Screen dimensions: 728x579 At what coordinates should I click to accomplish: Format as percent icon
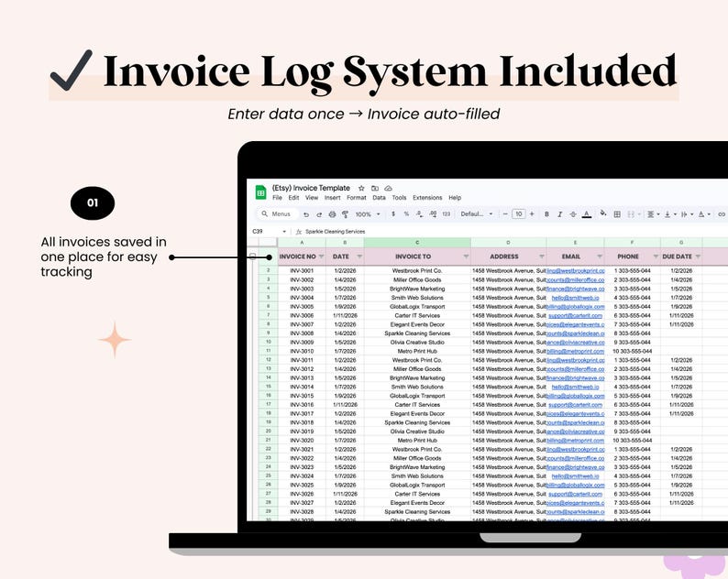(406, 213)
